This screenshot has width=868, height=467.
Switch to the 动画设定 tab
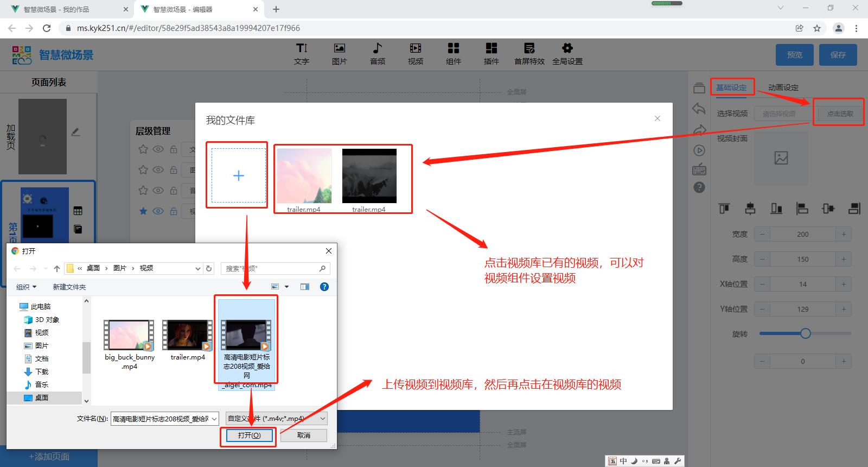[x=783, y=87]
